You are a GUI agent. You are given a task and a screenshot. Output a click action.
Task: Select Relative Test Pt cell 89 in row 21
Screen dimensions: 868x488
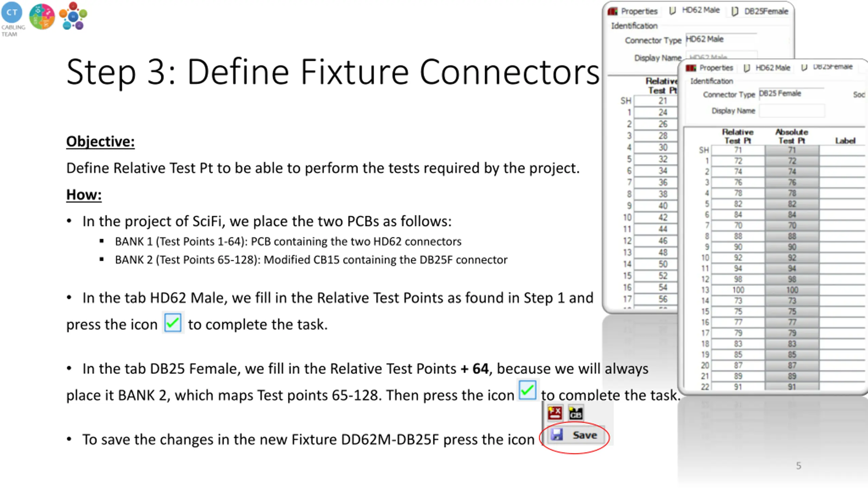coord(738,376)
